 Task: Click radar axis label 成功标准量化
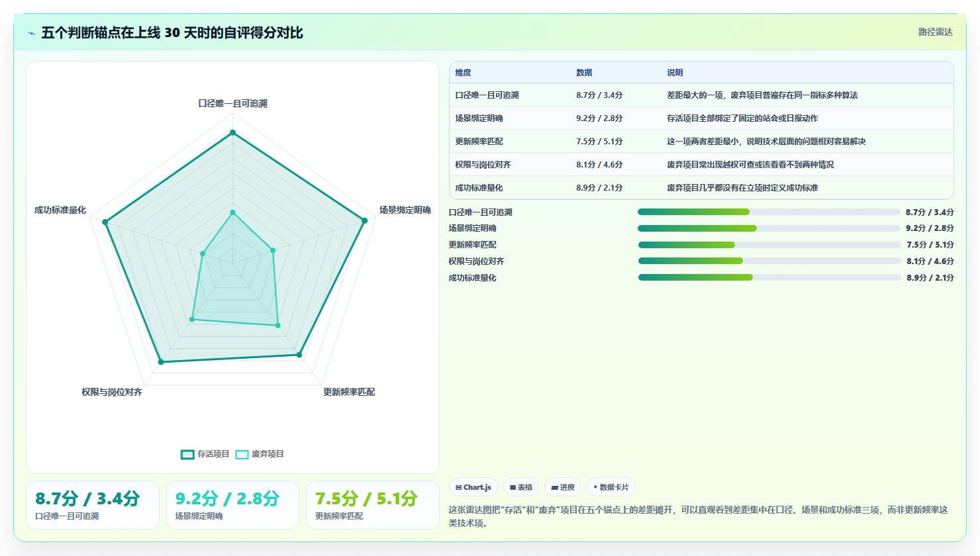point(60,210)
